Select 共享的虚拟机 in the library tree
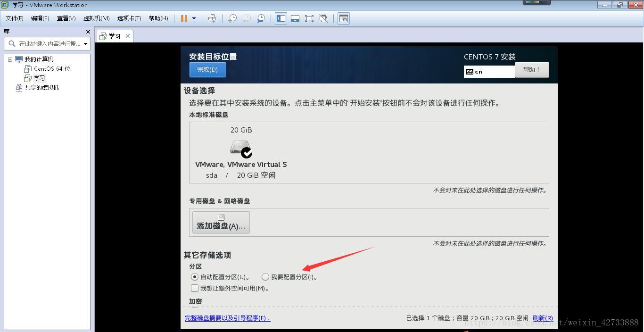The image size is (644, 332). tap(41, 88)
